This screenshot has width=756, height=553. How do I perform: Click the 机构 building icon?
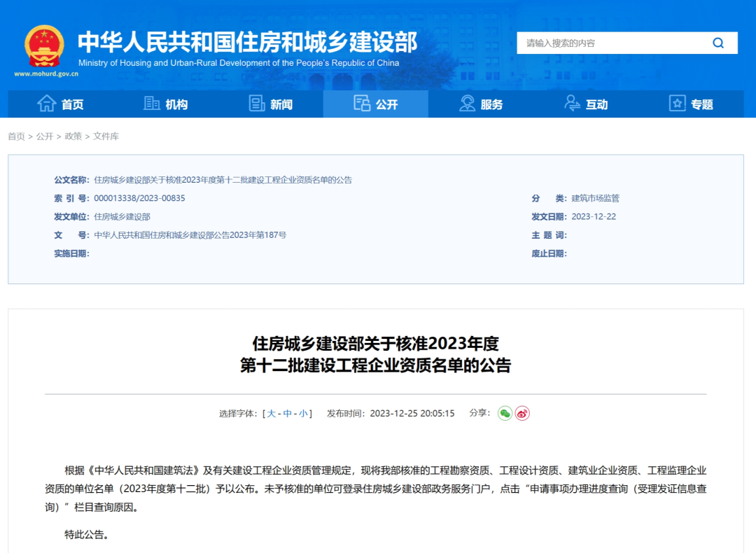pos(152,103)
